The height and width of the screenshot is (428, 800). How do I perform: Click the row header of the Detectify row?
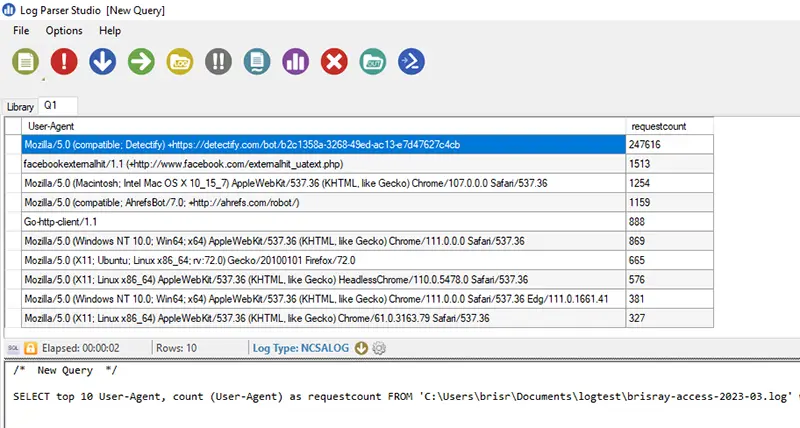(13, 145)
